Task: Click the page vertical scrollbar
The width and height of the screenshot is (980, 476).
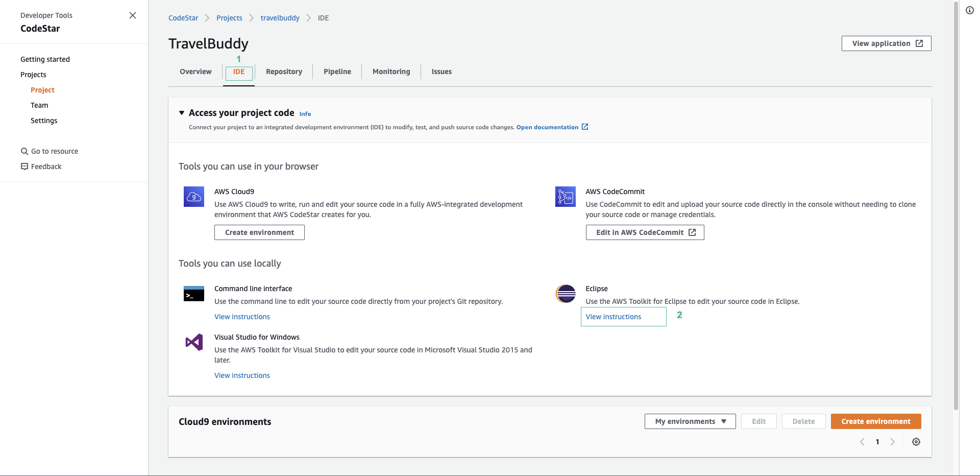Action: coord(956,206)
